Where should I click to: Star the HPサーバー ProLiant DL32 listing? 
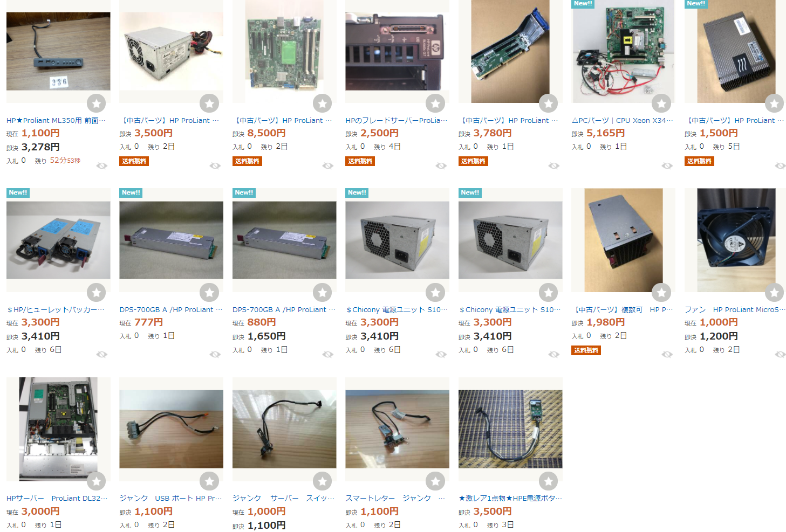tap(97, 481)
